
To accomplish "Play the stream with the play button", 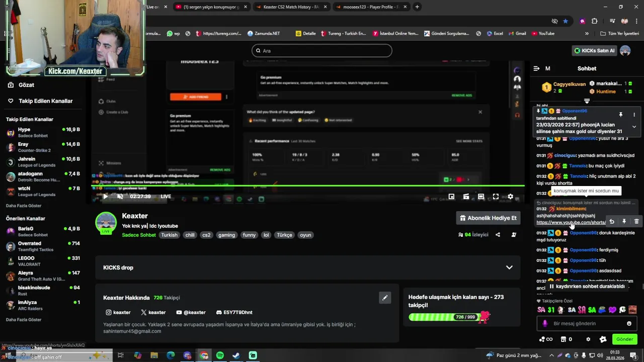I will point(105,197).
